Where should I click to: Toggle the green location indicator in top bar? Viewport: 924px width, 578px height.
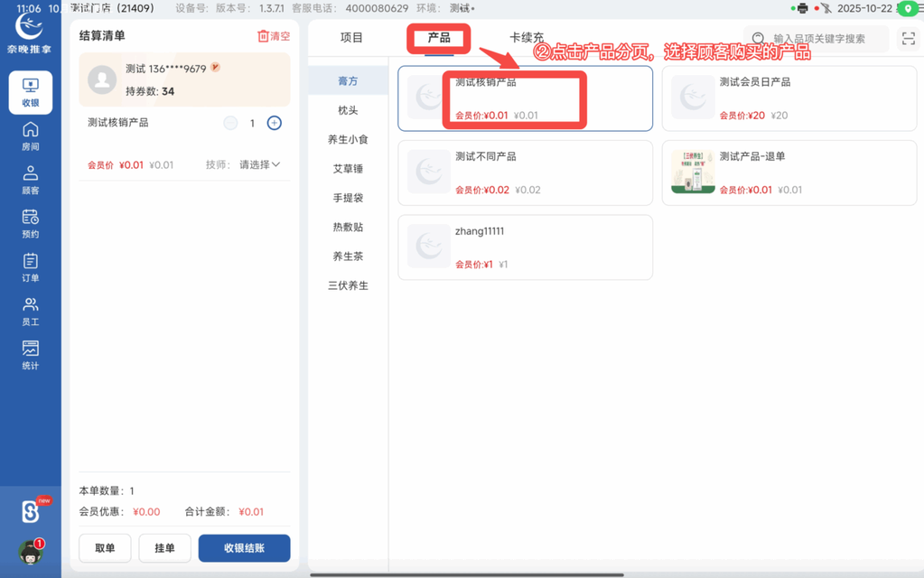tap(910, 8)
